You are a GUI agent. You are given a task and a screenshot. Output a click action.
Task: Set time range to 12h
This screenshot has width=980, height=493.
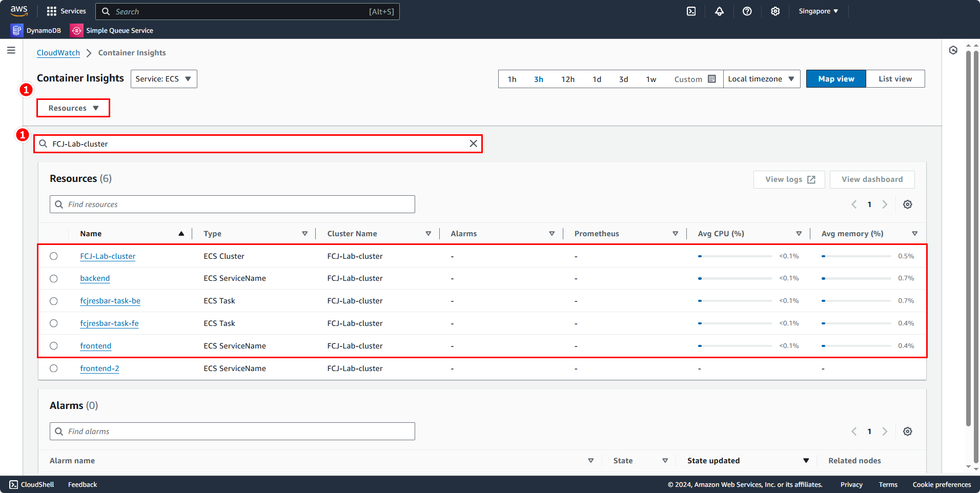coord(568,79)
